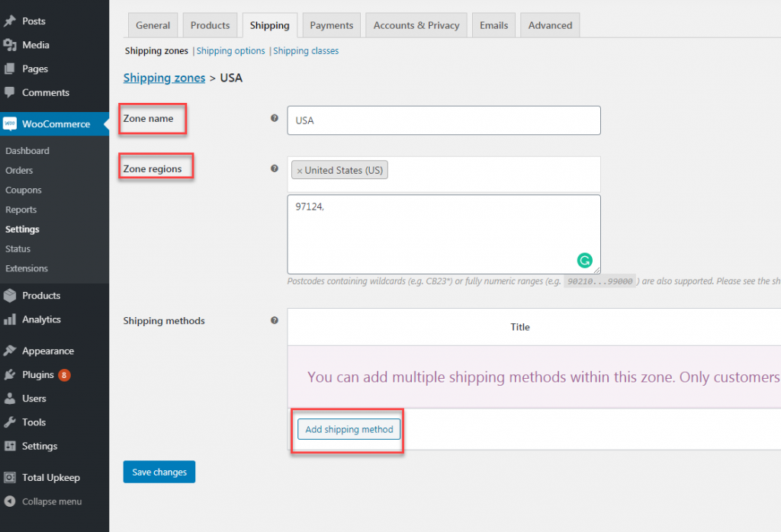Click the Add shipping method button
Image resolution: width=781 pixels, height=532 pixels.
(349, 429)
